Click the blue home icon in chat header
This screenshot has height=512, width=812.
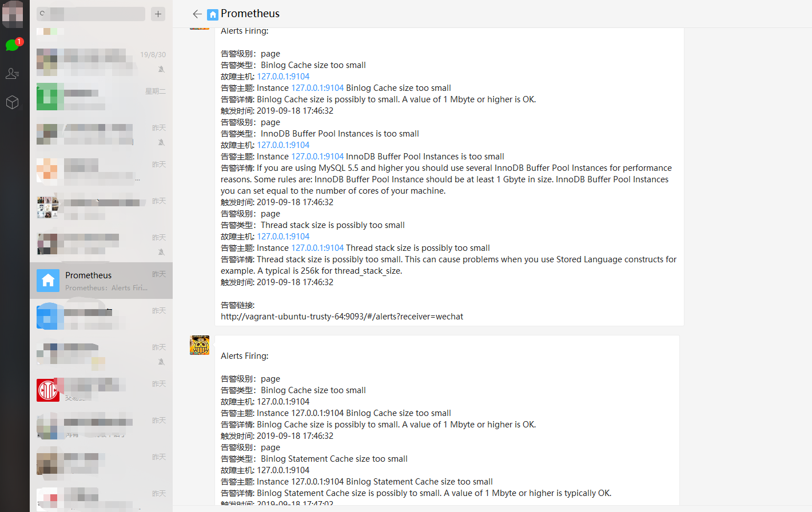click(213, 14)
